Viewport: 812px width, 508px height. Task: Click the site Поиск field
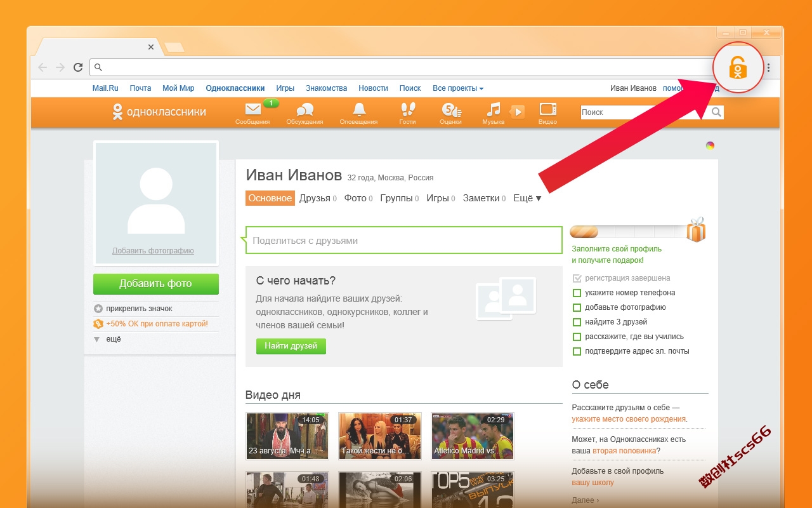645,112
